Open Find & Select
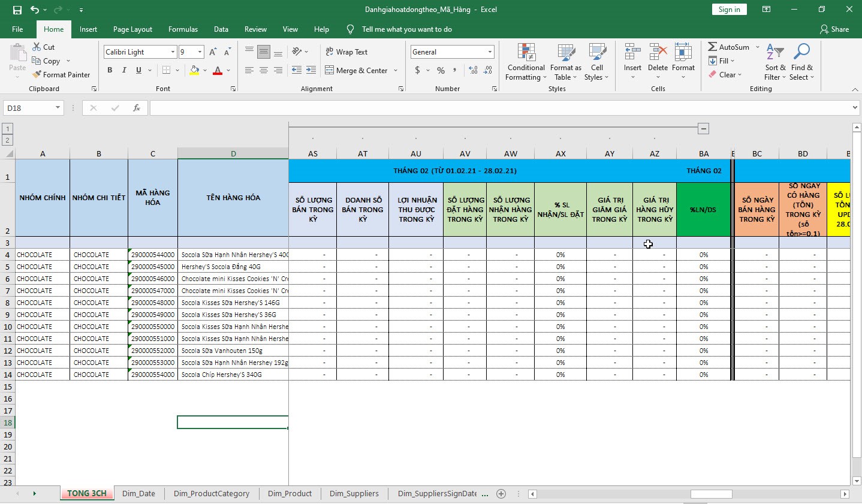The image size is (862, 504). click(x=801, y=62)
